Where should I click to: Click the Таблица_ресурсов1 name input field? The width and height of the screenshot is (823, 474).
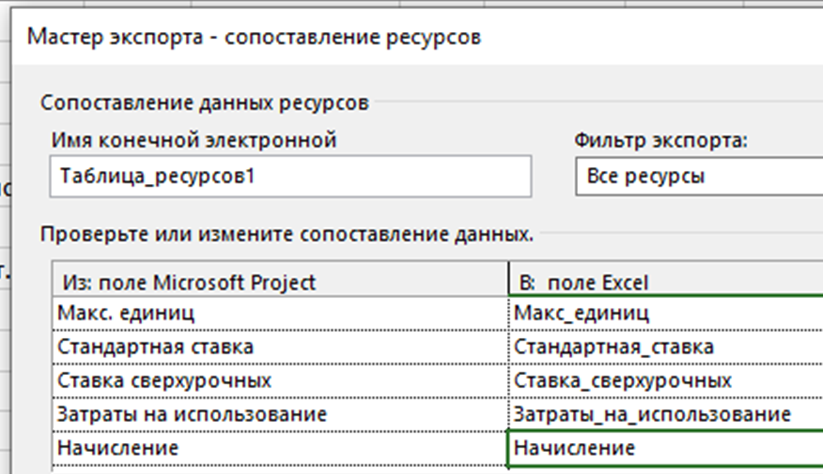tap(291, 176)
